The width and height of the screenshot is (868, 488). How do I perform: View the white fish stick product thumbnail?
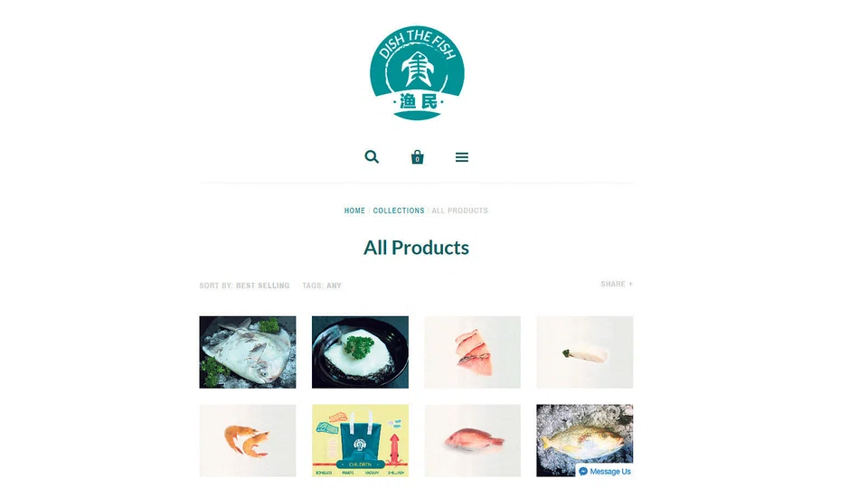tap(585, 352)
